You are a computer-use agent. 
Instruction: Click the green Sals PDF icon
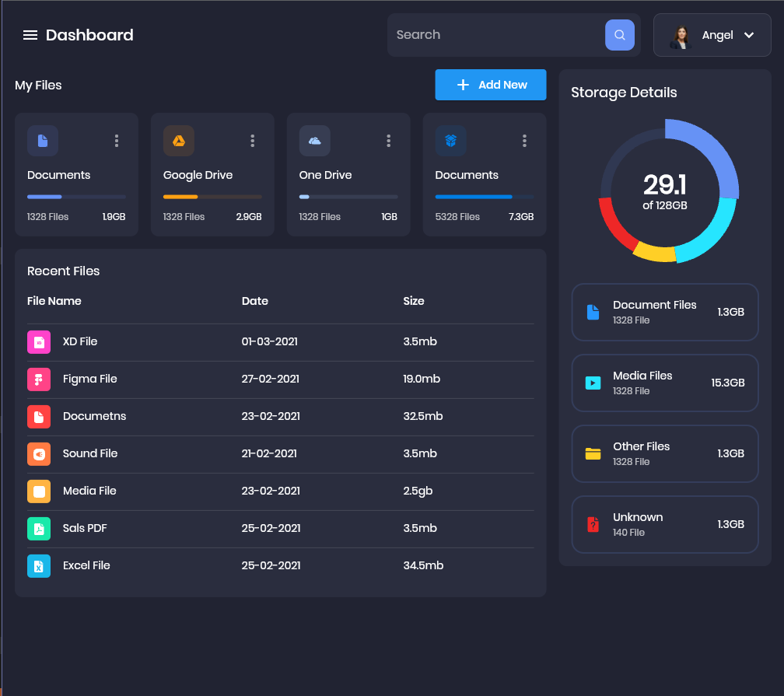(x=39, y=529)
